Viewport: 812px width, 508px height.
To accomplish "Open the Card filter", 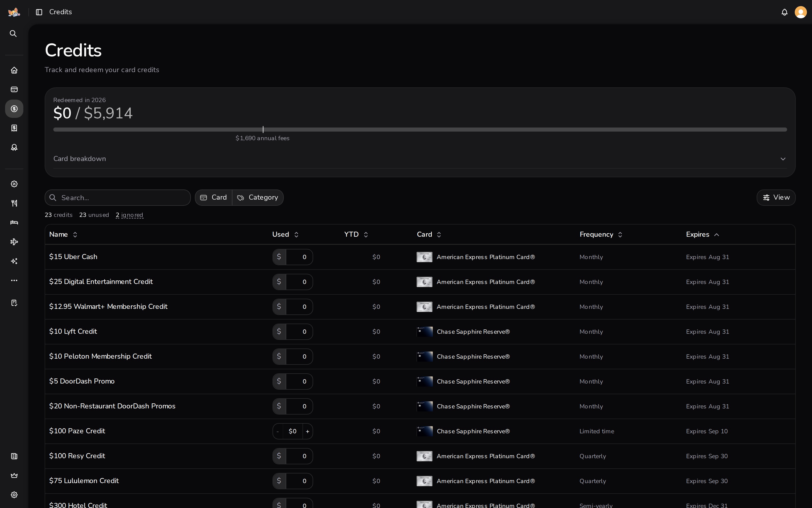I will [x=214, y=198].
